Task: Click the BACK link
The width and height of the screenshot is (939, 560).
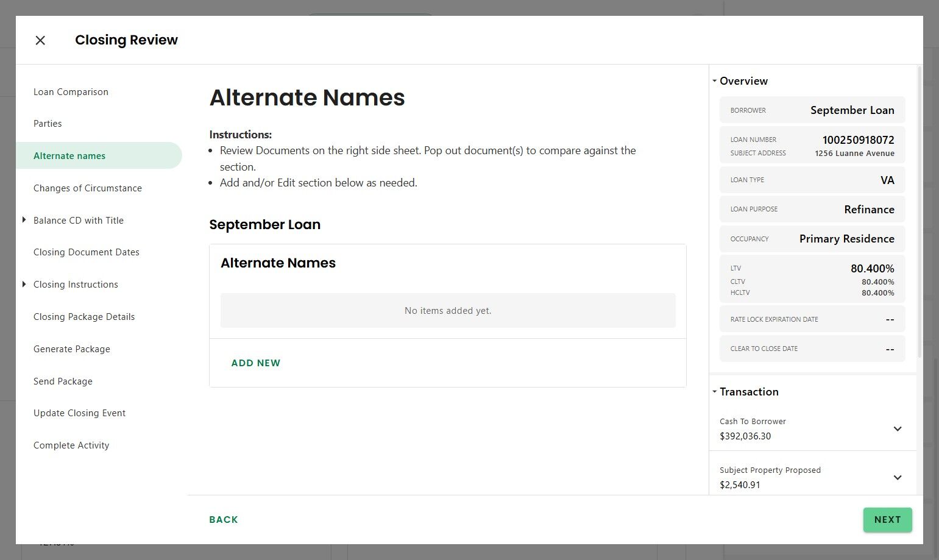Action: (x=224, y=520)
